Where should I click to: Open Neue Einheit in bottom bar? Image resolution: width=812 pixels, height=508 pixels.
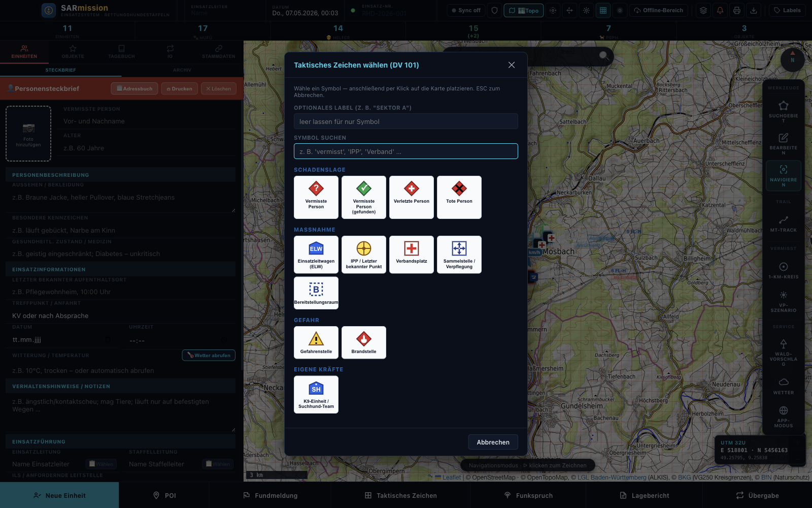(59, 495)
